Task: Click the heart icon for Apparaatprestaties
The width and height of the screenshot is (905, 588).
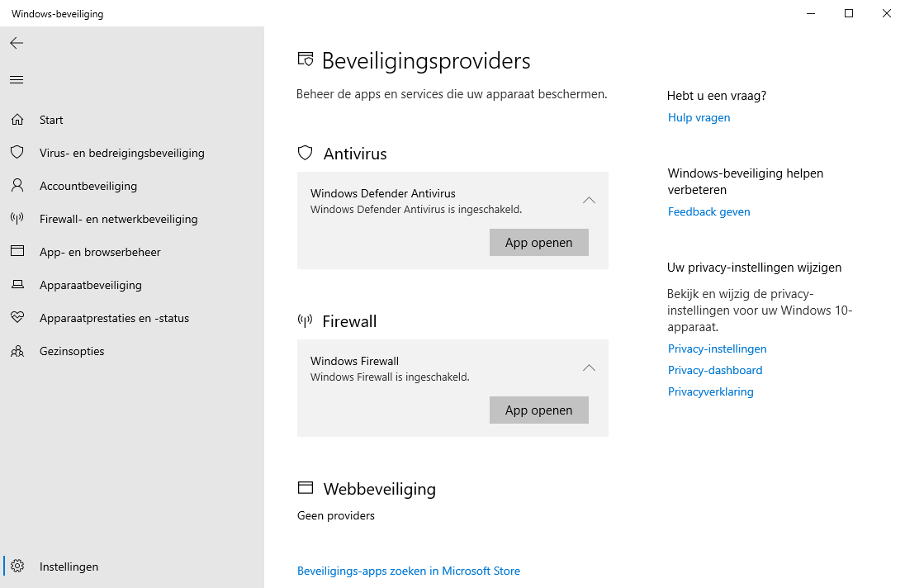Action: (x=17, y=318)
